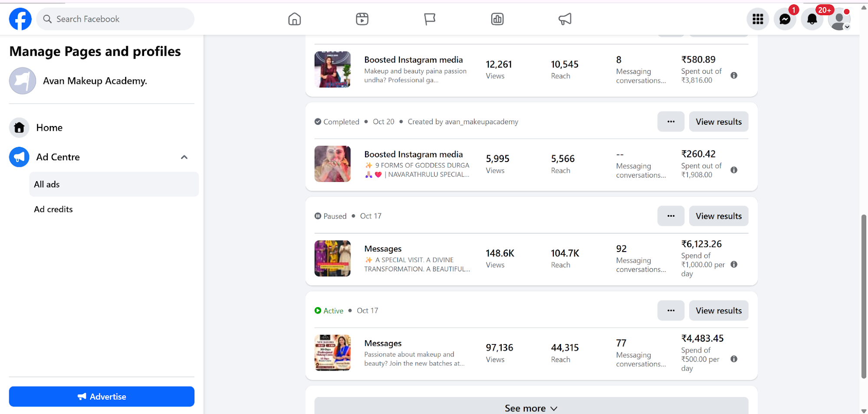Open the 9 Forms of Goddess Durga ad thumbnail
The width and height of the screenshot is (868, 414).
332,164
